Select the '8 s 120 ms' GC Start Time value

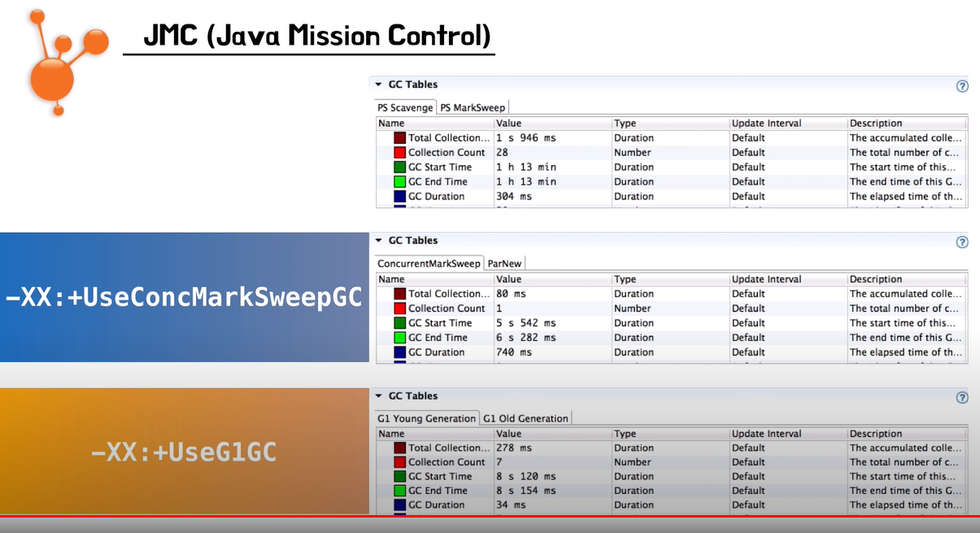[x=526, y=477]
